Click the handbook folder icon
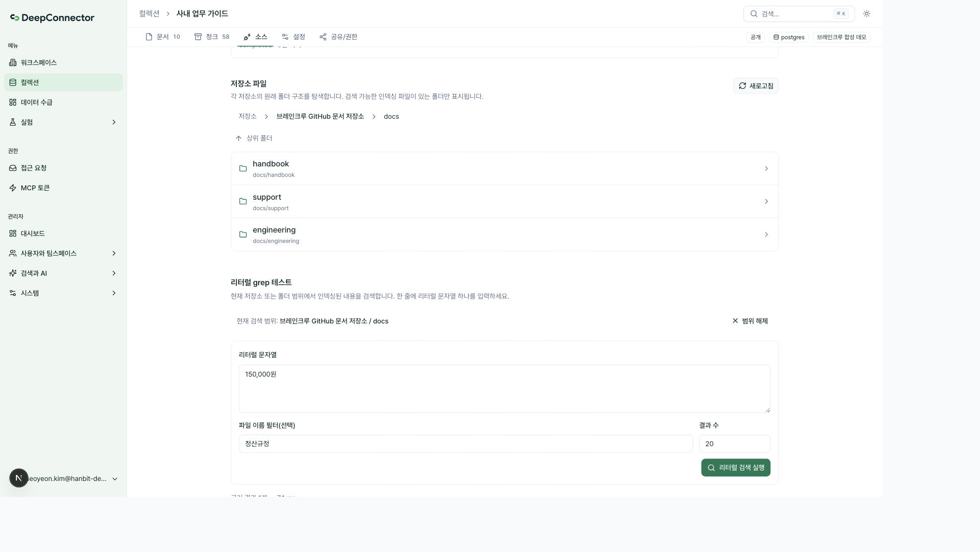 [x=243, y=168]
